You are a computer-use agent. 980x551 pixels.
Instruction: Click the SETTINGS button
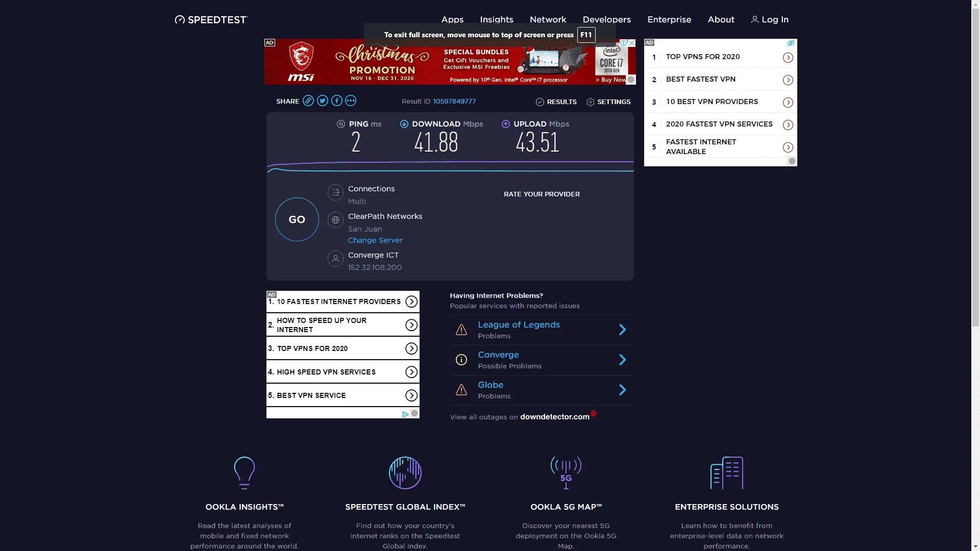608,102
